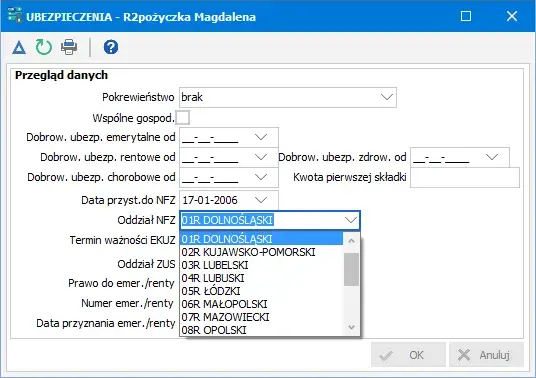Image resolution: width=536 pixels, height=378 pixels.
Task: Click the green refresh arrow icon
Action: (x=44, y=47)
